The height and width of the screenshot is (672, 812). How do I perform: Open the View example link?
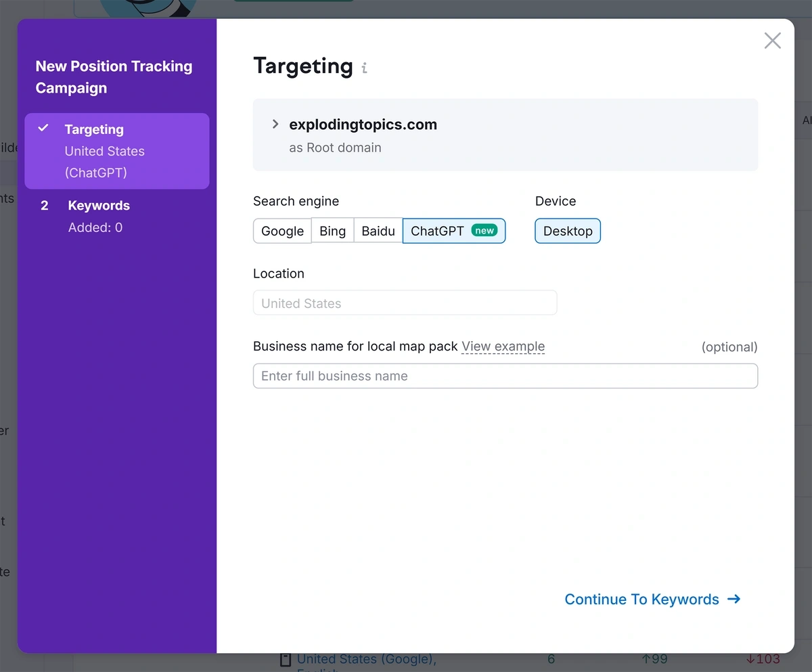coord(503,346)
